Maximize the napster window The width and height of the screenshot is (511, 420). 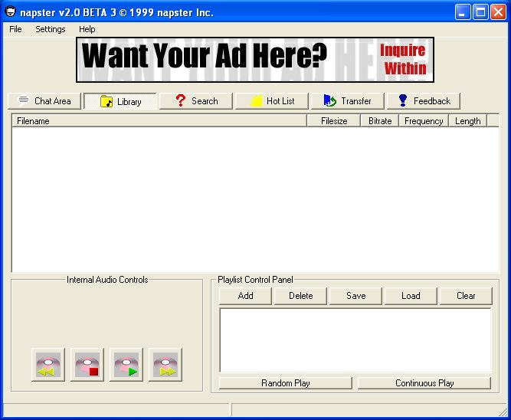pyautogui.click(x=480, y=12)
